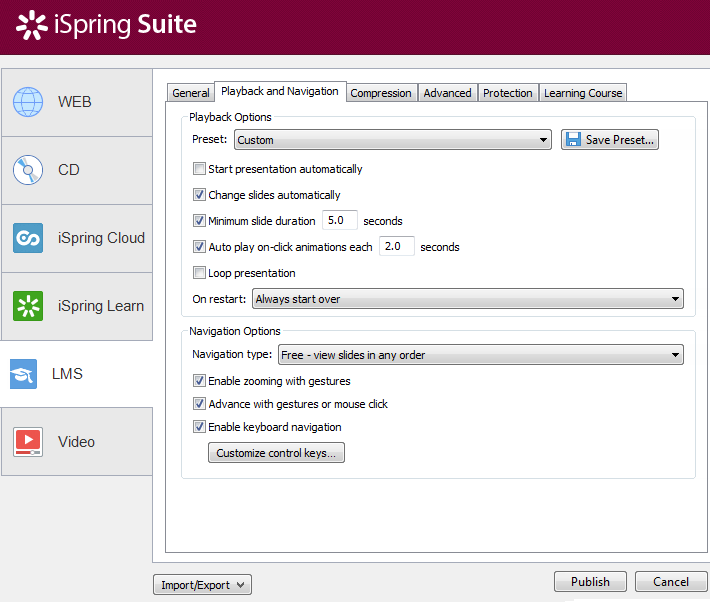The width and height of the screenshot is (710, 602).
Task: Select the Video play icon
Action: point(28,442)
